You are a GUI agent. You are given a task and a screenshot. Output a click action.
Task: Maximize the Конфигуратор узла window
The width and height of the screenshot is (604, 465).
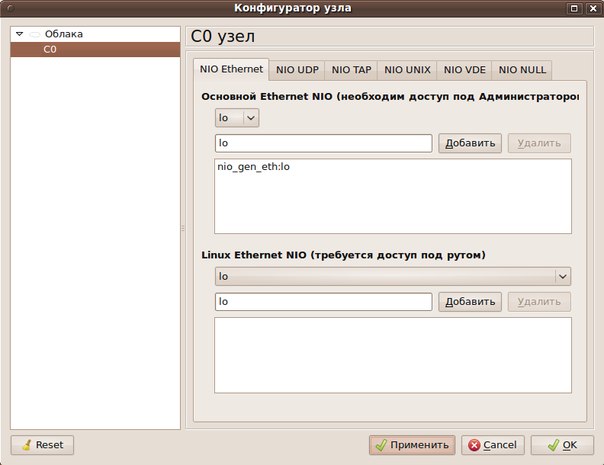point(574,8)
